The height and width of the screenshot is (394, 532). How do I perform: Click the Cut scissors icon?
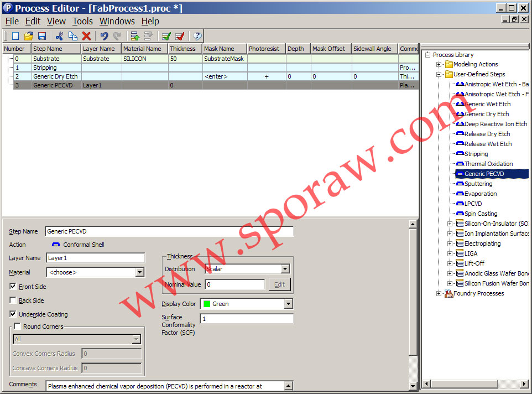(59, 36)
